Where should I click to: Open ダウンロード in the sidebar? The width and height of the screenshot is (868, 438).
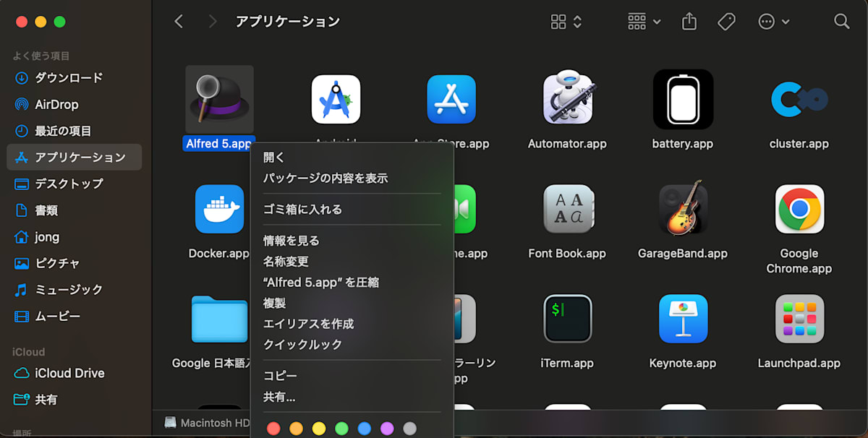[75, 78]
